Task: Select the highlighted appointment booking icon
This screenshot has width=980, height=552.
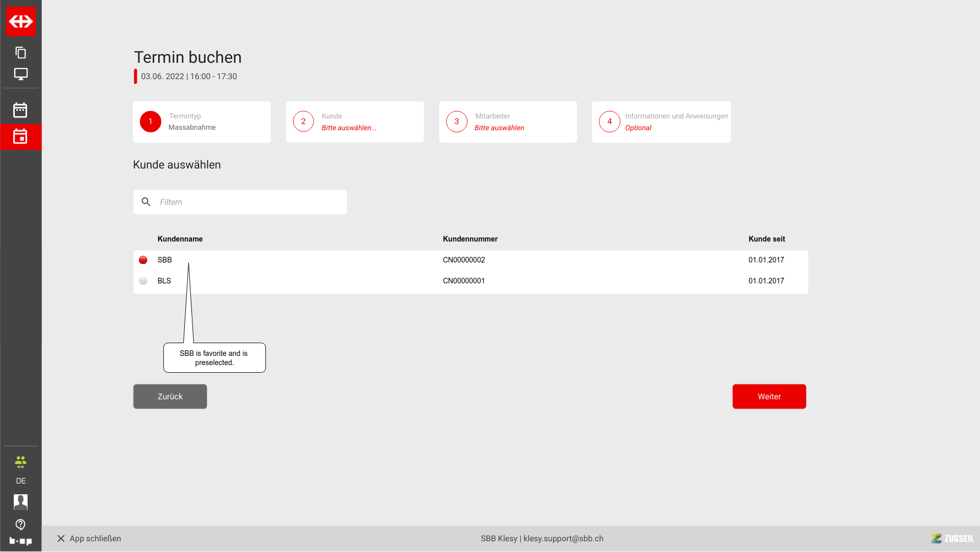Action: [20, 136]
